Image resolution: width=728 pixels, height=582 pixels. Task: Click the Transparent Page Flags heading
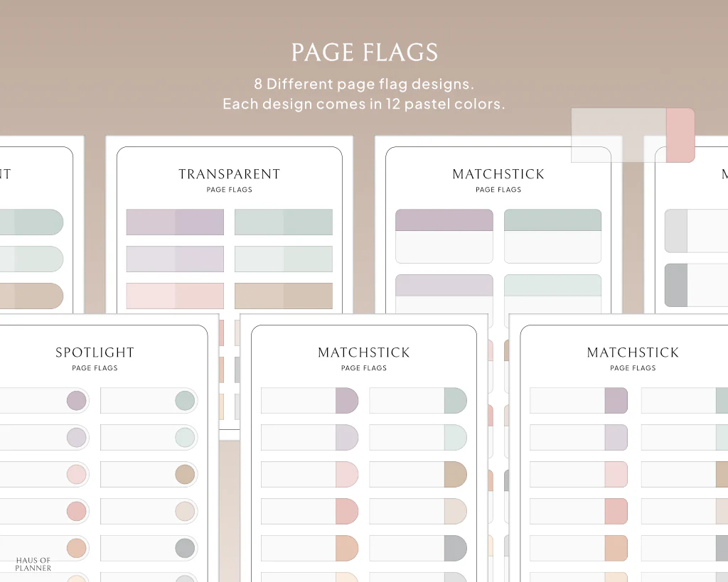229,174
